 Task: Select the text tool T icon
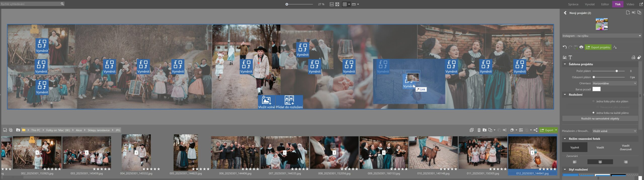[x=570, y=57]
